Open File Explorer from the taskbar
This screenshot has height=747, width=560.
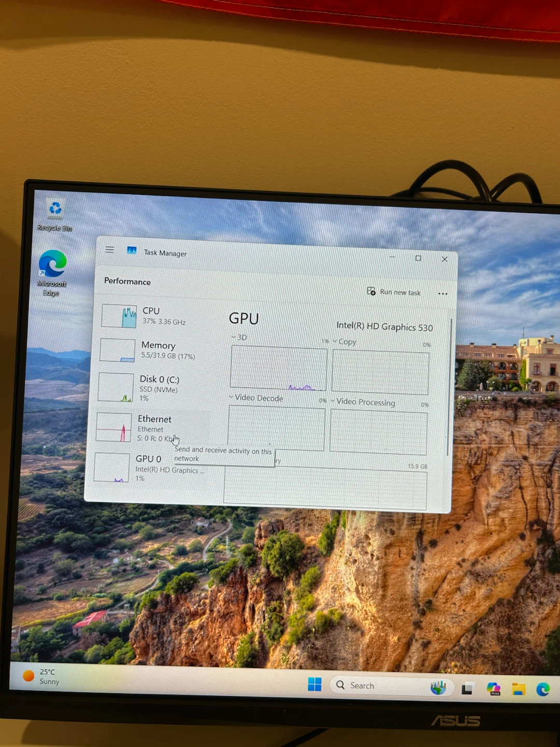519,689
